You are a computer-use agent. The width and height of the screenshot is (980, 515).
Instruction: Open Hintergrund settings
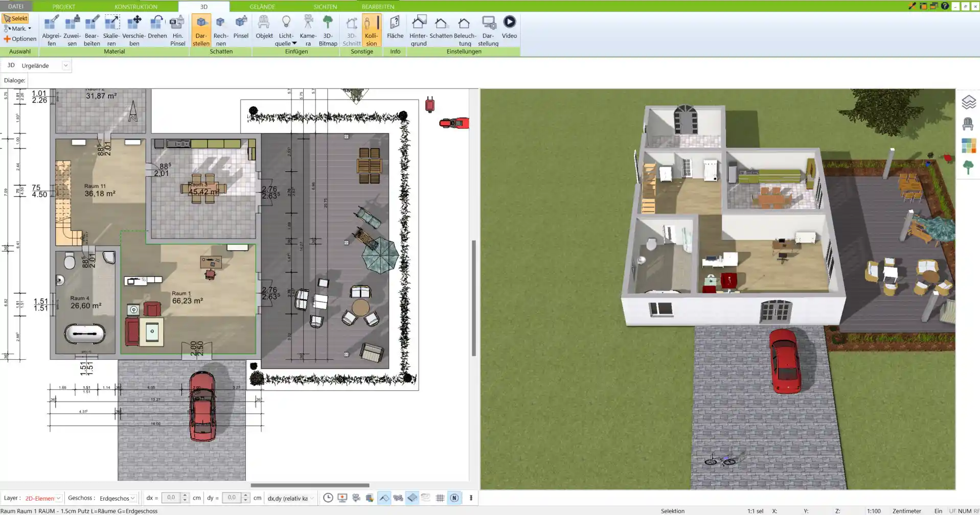point(418,31)
